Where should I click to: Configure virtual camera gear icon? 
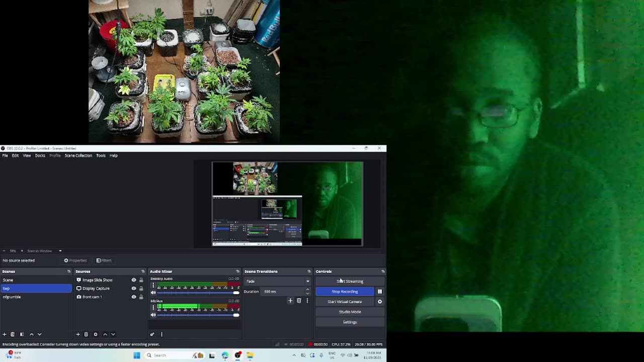click(x=380, y=302)
